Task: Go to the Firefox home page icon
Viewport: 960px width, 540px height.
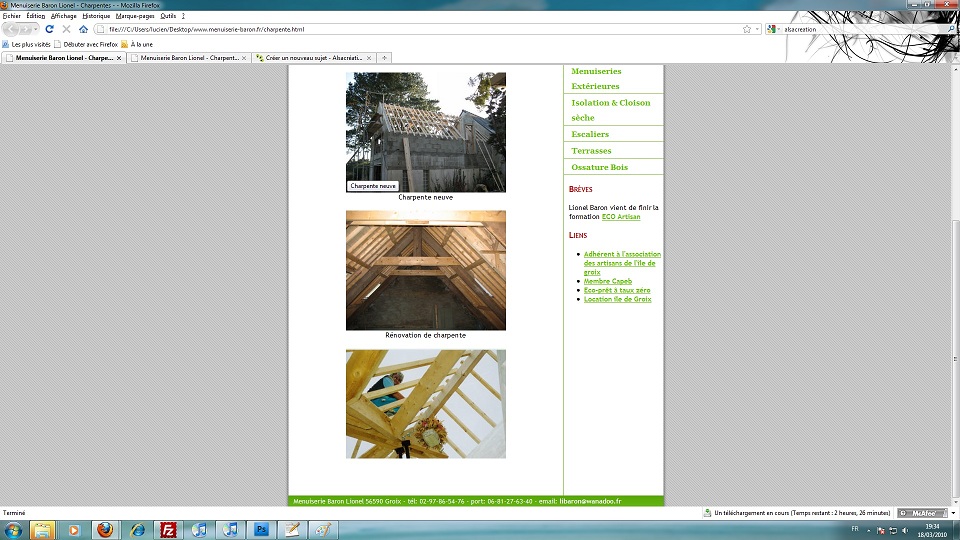Action: click(83, 29)
